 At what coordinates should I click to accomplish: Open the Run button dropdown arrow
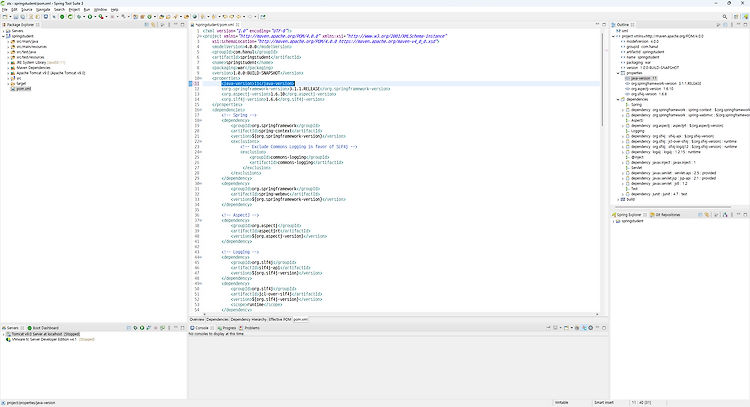click(x=94, y=17)
